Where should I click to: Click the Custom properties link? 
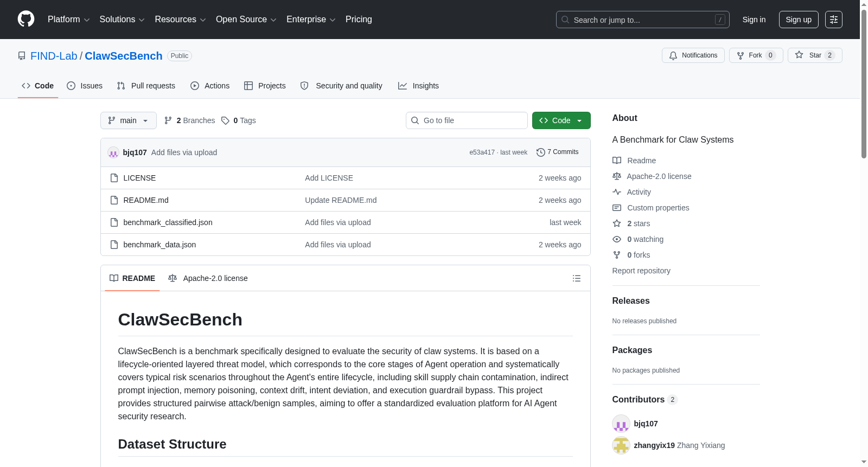tap(658, 208)
